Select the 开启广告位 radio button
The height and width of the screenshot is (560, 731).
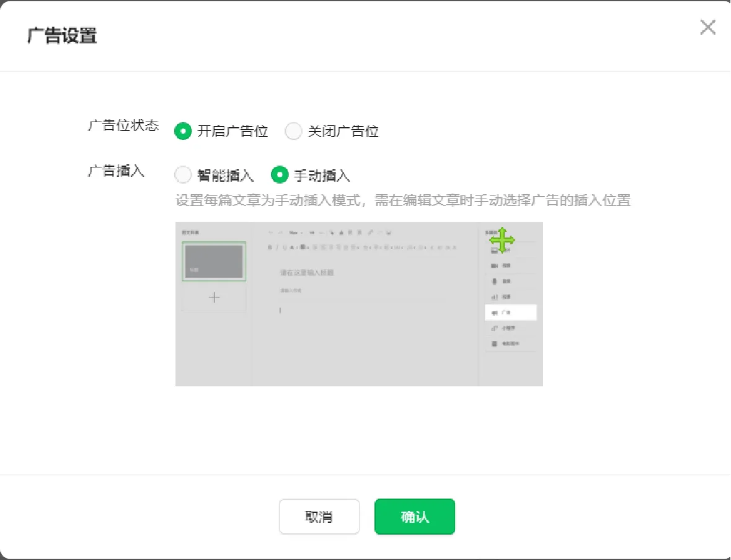[x=183, y=131]
